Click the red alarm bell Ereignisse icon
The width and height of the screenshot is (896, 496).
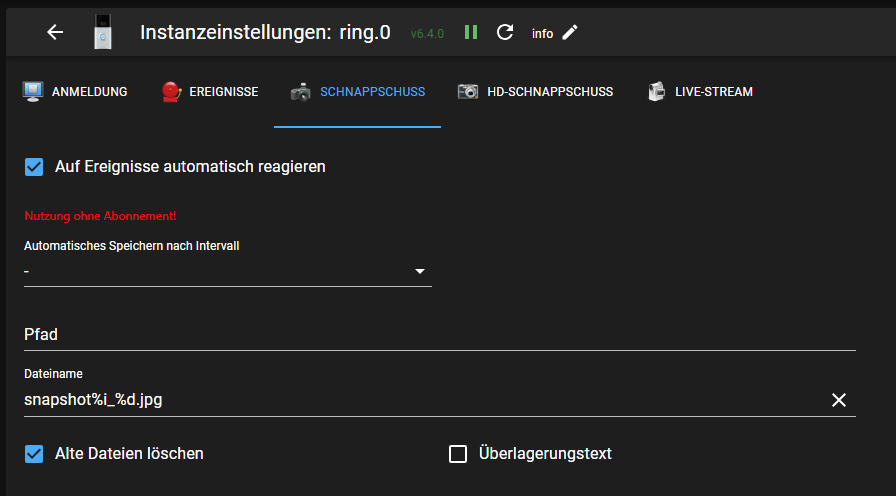tap(171, 92)
